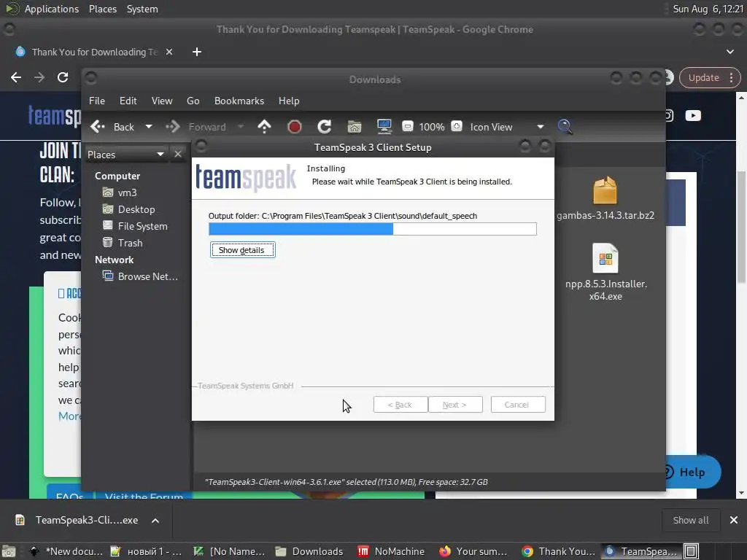The width and height of the screenshot is (747, 560).
Task: Open the Help menu in file manager
Action: click(289, 101)
